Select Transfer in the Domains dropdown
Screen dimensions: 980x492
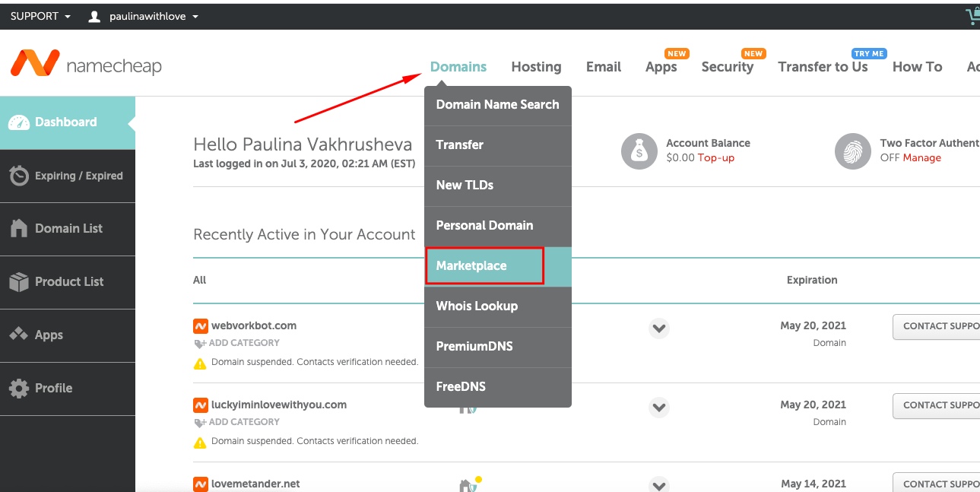[498, 145]
